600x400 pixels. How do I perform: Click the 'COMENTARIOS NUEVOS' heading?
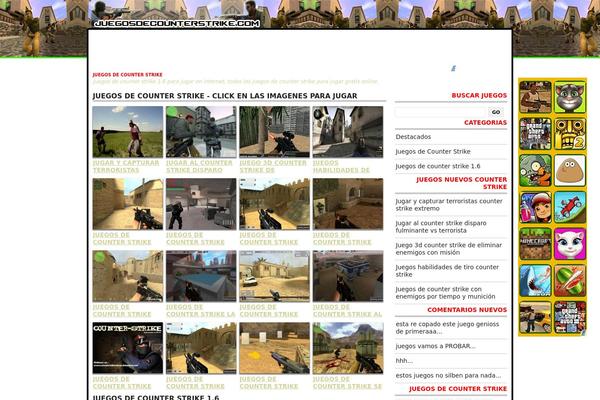pyautogui.click(x=467, y=310)
